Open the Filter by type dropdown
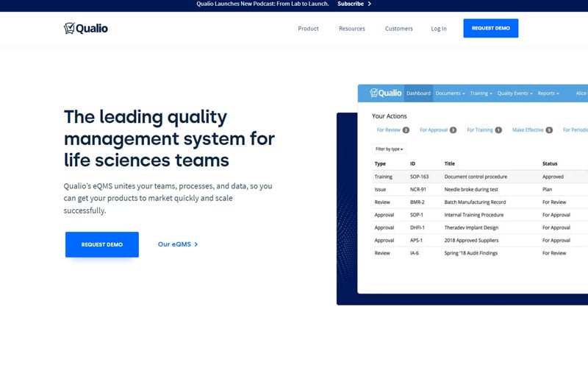 pos(390,149)
